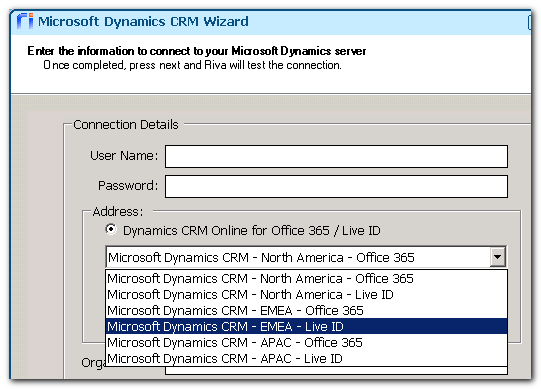Click the heading 'Enter the information to connect to your Microsoft Dynamics server'

point(197,51)
